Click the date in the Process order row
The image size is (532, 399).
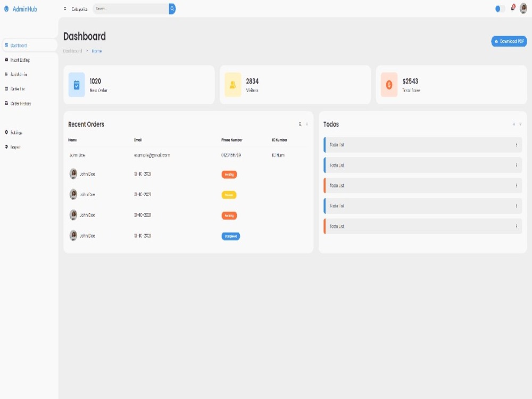click(x=143, y=194)
